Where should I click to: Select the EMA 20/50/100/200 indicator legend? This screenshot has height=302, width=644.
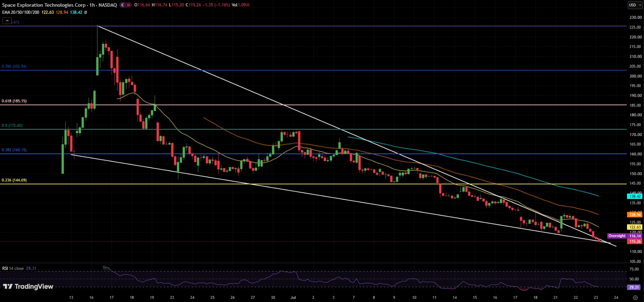coord(21,12)
